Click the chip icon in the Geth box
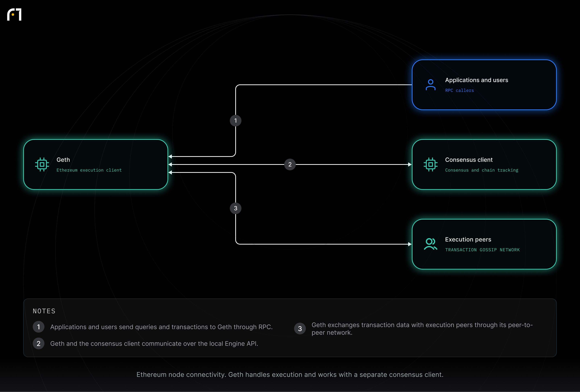 [x=42, y=165]
